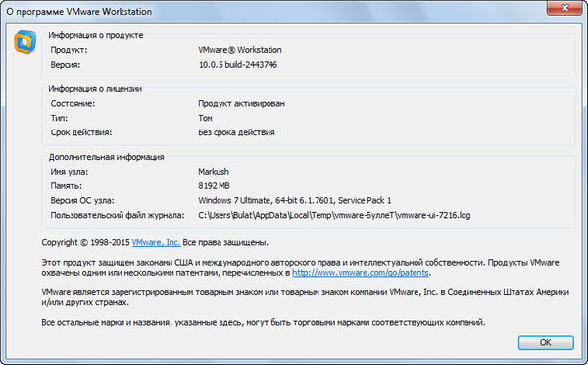Click the version value 10.0.5 build-2443746
This screenshot has width=588, height=365.
point(238,65)
